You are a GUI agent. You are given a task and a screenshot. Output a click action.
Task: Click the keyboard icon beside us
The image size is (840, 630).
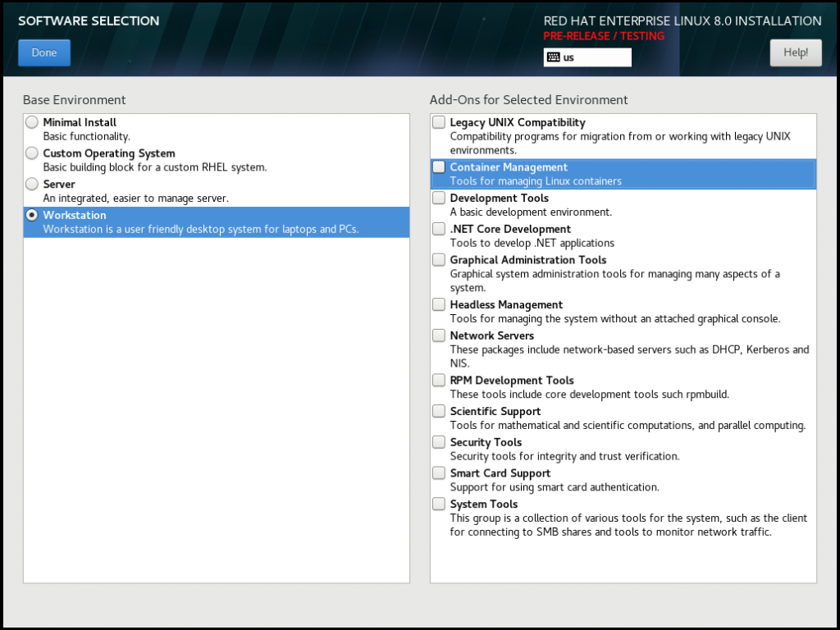[x=554, y=57]
